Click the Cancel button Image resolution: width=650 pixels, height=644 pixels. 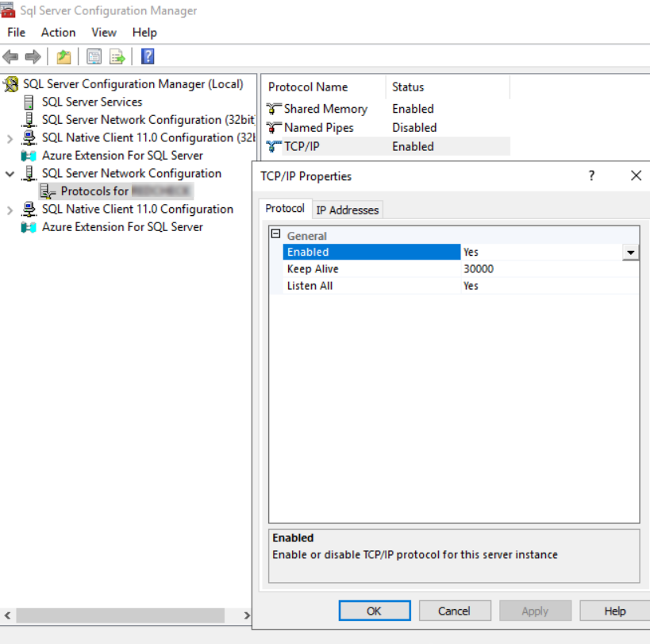455,611
